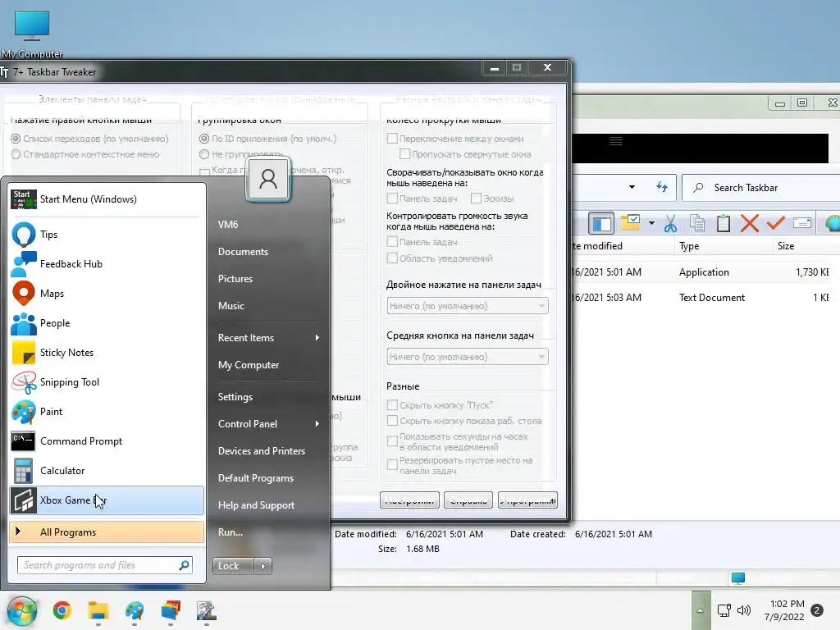Enable 'Скрыть кнопку Пуск' checkbox
This screenshot has height=630, width=840.
[392, 405]
